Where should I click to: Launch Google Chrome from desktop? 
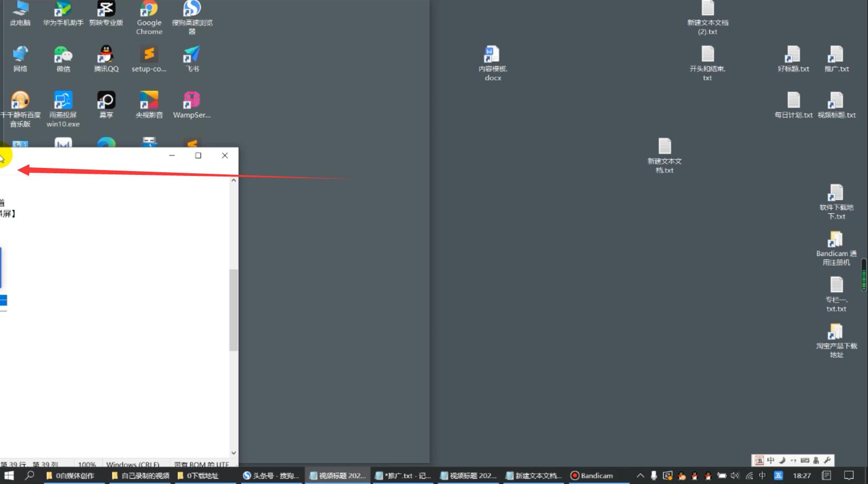click(x=149, y=18)
